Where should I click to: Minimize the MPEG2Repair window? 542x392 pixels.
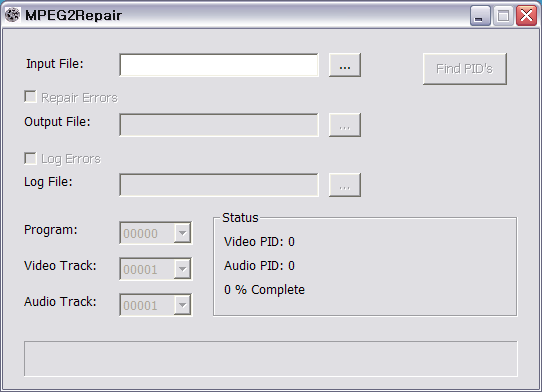tap(480, 16)
